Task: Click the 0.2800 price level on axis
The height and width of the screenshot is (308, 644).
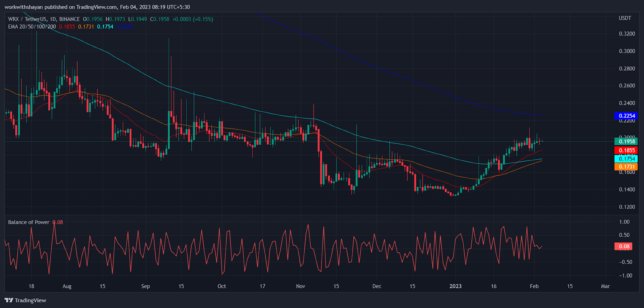Action: tap(627, 68)
